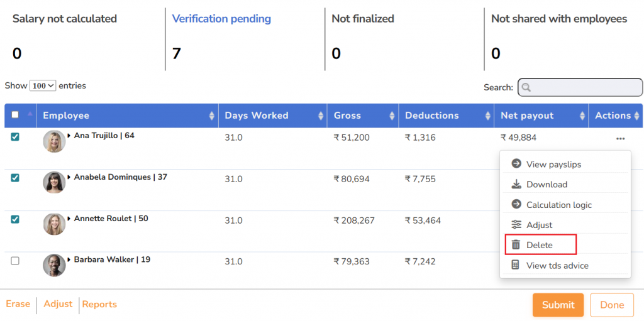Click Barbara Walker's profile photo
The image size is (644, 321).
(54, 266)
